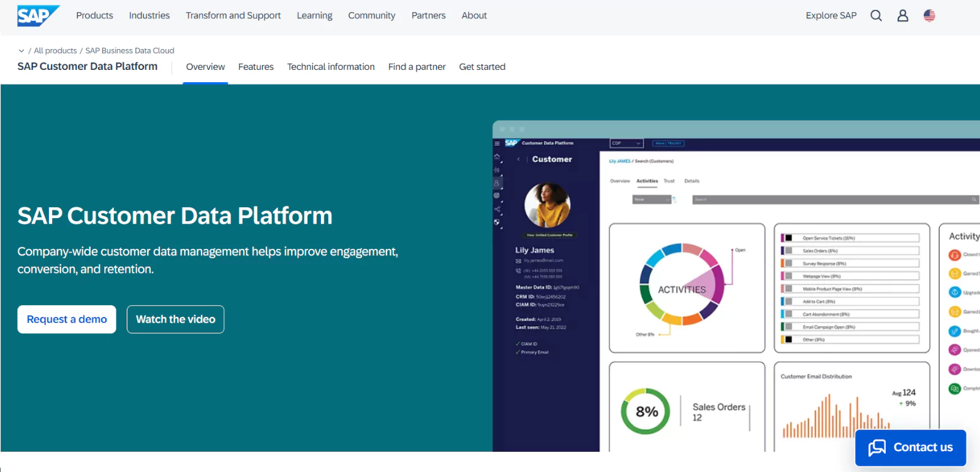Click the Contact us chat button

pyautogui.click(x=911, y=447)
